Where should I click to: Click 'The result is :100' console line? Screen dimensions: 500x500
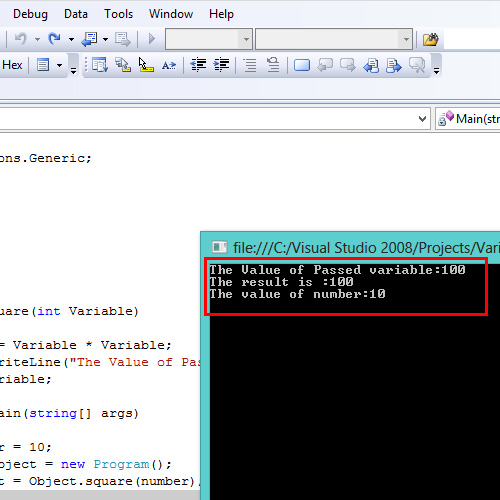(281, 282)
